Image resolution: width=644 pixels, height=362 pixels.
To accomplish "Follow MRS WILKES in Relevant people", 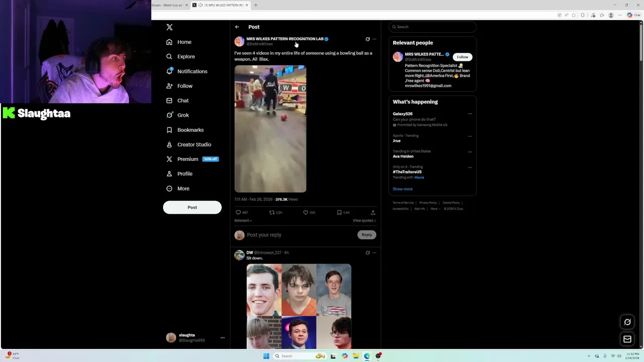I will tap(462, 57).
